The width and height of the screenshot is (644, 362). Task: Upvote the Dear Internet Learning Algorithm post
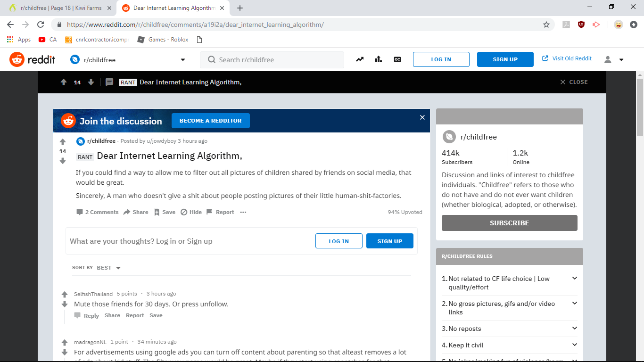tap(63, 142)
